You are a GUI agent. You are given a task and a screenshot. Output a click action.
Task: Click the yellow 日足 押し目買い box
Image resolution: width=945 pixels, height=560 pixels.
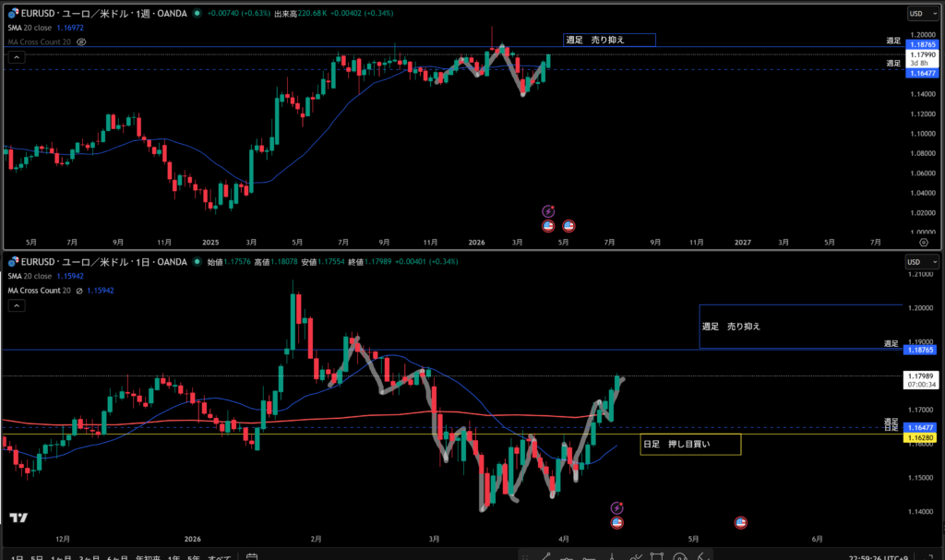[x=690, y=445]
